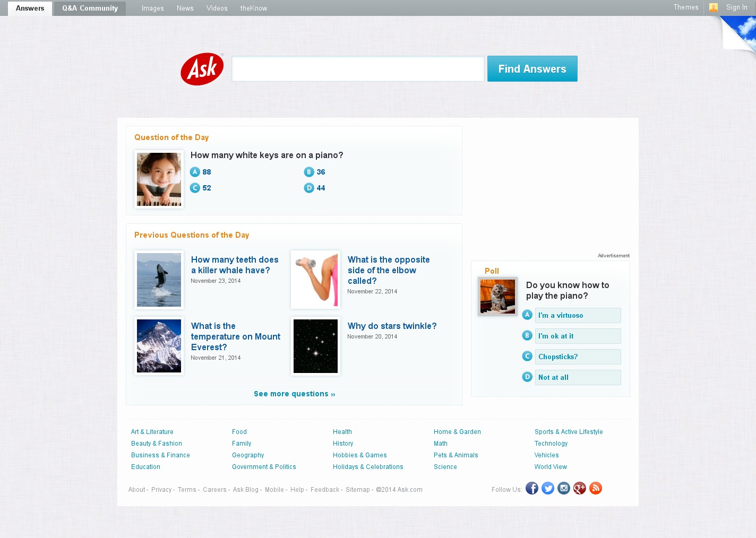Open the Ask Blog footer link

[x=246, y=490]
